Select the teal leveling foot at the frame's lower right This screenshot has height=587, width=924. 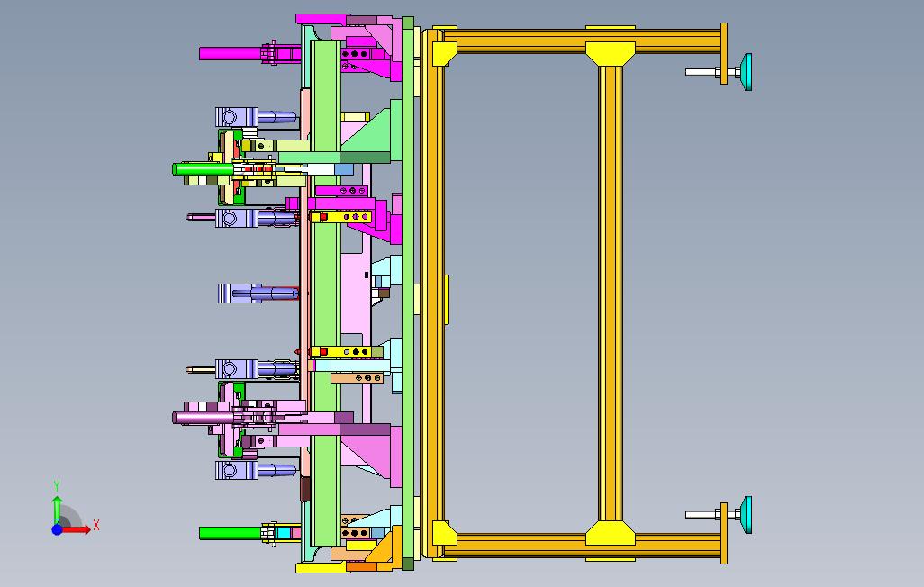(747, 514)
